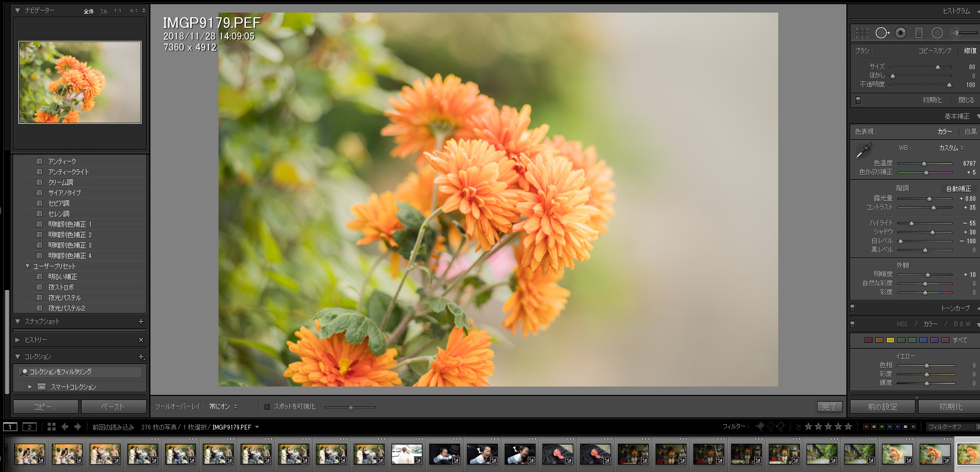Viewport: 980px width, 472px height.
Task: Open the ツールオーバーレイ dropdown
Action: point(223,406)
